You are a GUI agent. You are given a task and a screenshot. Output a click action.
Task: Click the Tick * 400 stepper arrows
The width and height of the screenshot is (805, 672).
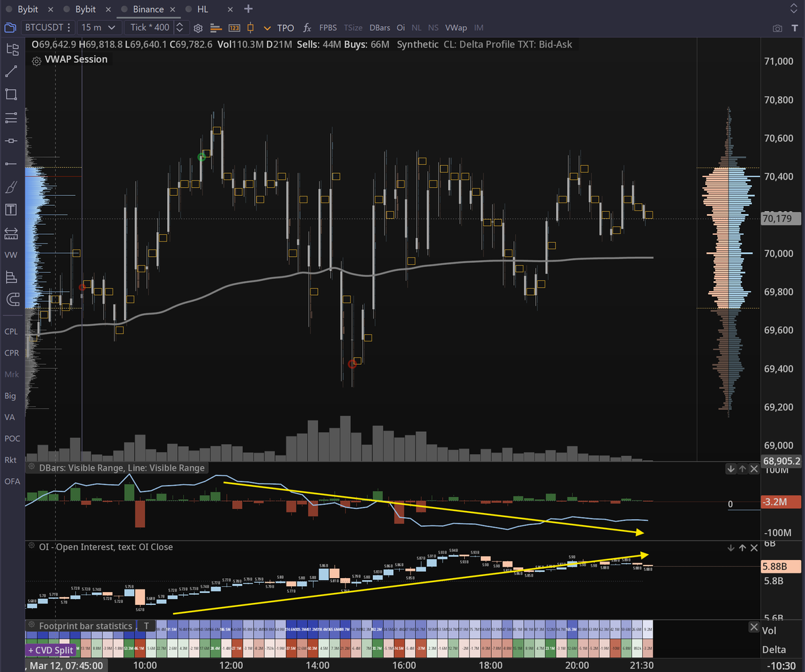pyautogui.click(x=179, y=27)
